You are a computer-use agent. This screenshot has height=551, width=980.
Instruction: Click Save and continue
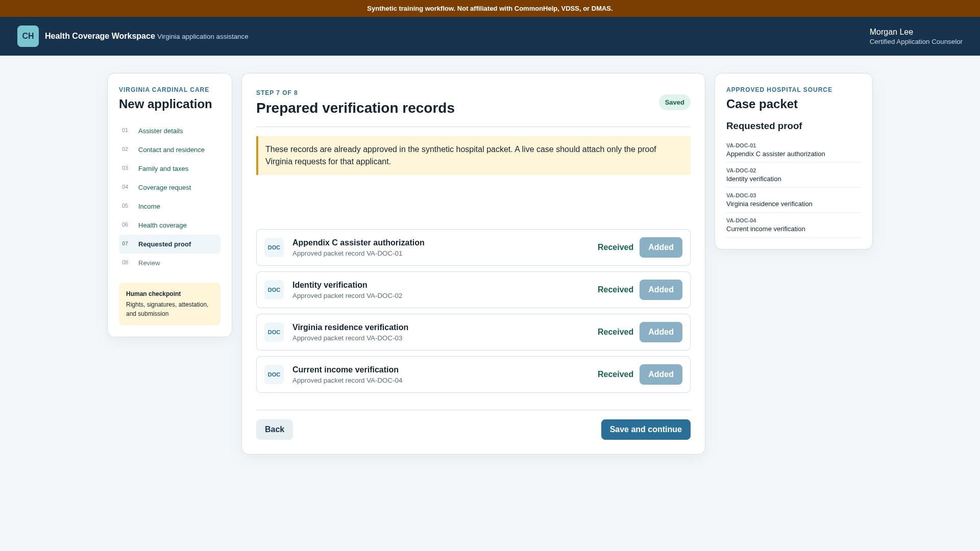click(646, 430)
